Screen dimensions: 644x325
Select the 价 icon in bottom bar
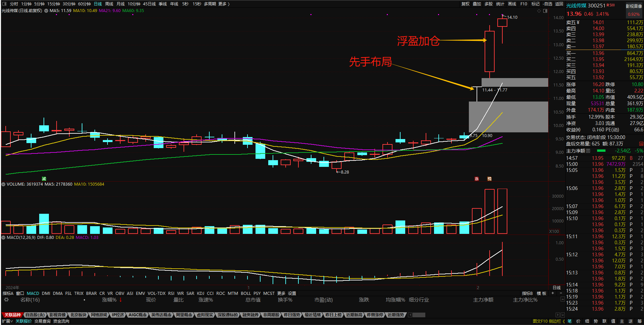[x=578, y=321]
